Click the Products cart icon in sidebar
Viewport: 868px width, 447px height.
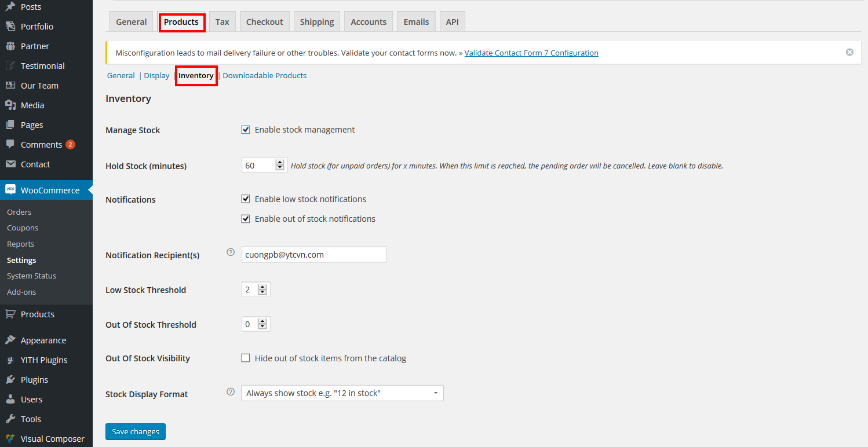(x=10, y=314)
